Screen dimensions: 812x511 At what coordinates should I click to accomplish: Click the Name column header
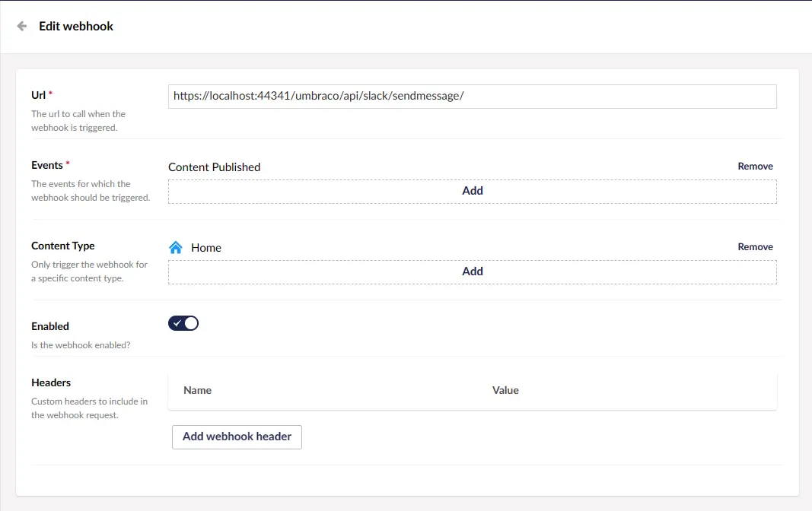pos(198,390)
